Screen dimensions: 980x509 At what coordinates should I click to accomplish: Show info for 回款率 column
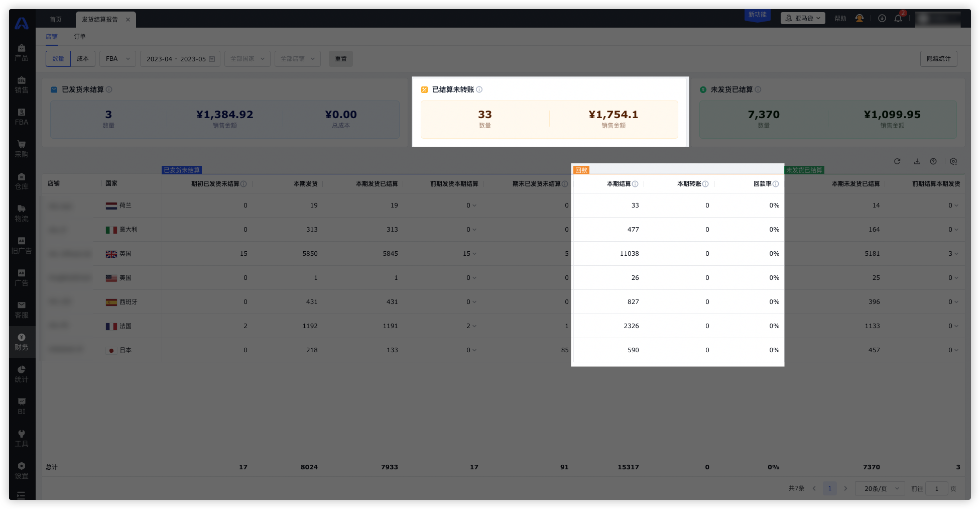click(x=776, y=184)
